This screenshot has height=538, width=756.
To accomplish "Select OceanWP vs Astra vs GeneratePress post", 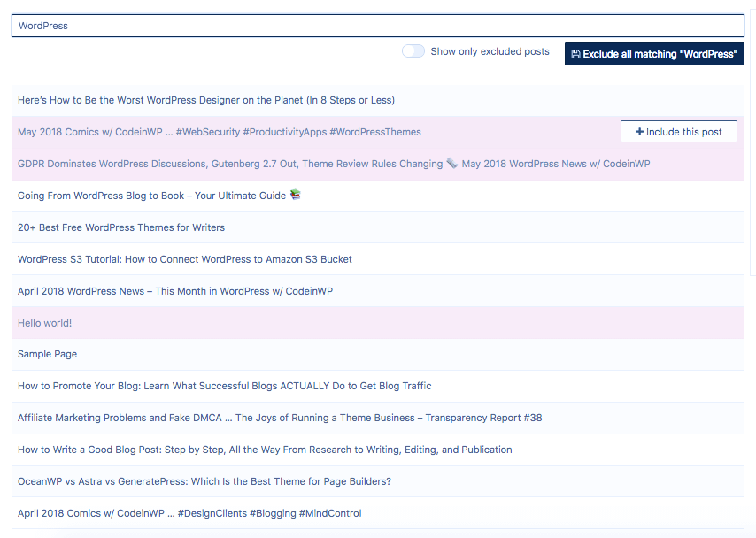I will click(x=204, y=481).
